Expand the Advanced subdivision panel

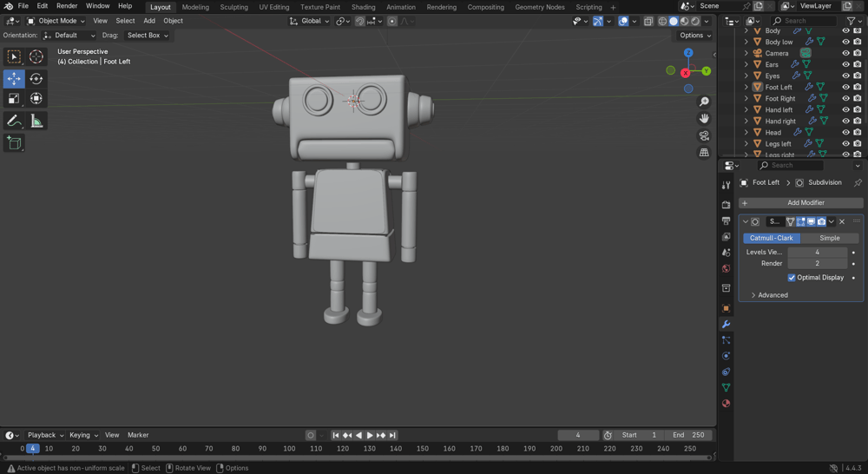[773, 295]
